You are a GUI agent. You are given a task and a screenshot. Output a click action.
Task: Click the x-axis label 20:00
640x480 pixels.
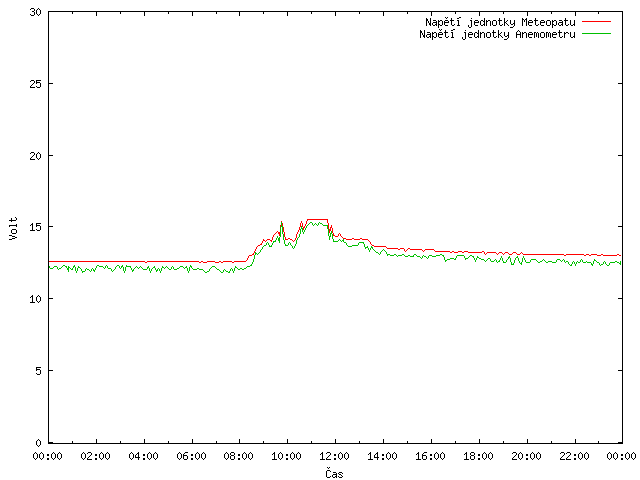pyautogui.click(x=527, y=456)
